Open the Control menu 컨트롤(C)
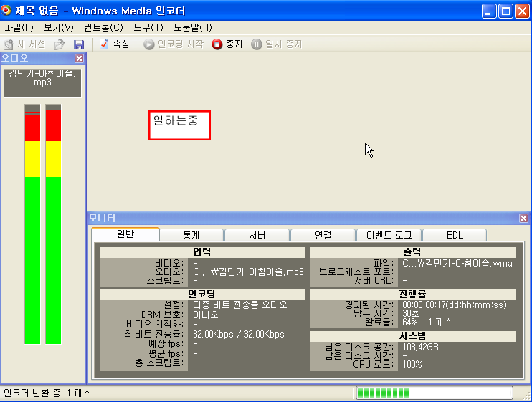The height and width of the screenshot is (402, 532). 103,27
